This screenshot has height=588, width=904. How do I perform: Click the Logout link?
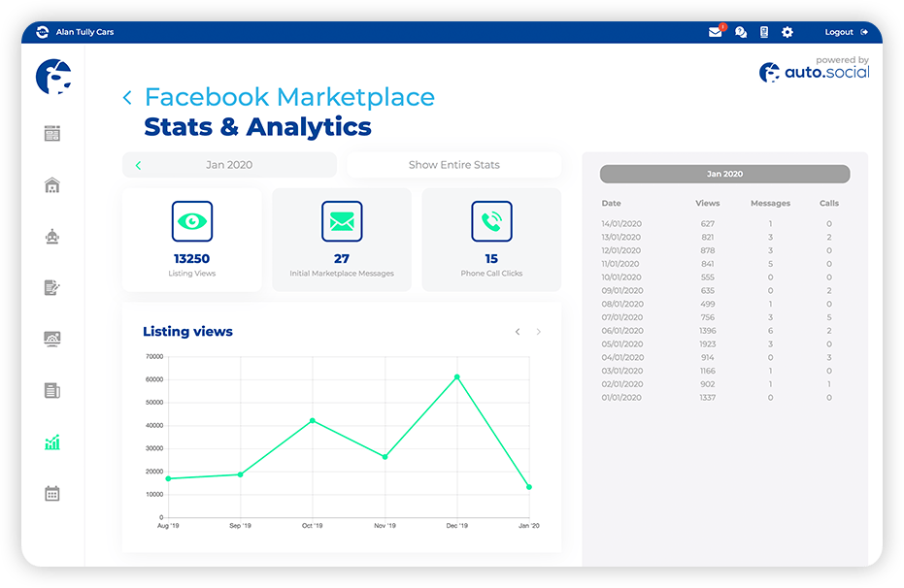838,32
